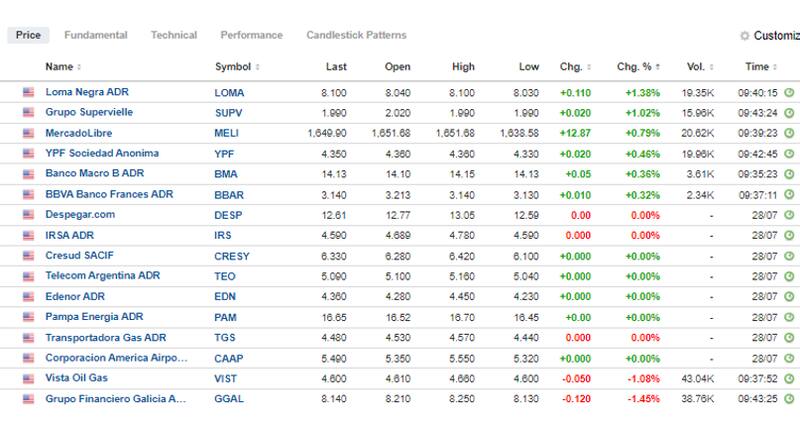Sort the table by Symbol column

click(x=236, y=67)
